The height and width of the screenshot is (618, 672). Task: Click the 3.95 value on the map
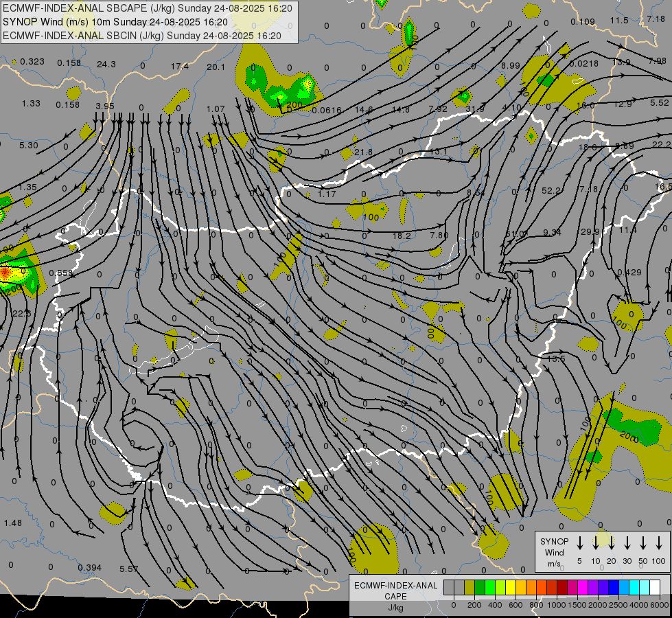(105, 106)
